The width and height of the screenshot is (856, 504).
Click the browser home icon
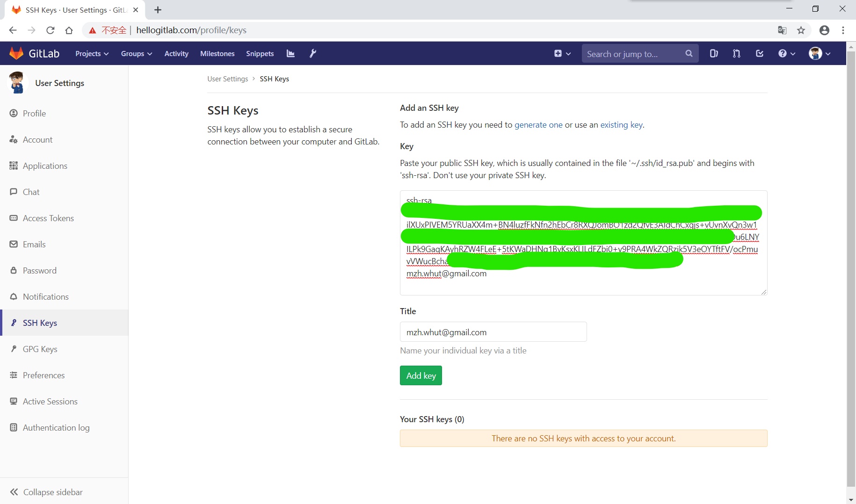pos(69,30)
